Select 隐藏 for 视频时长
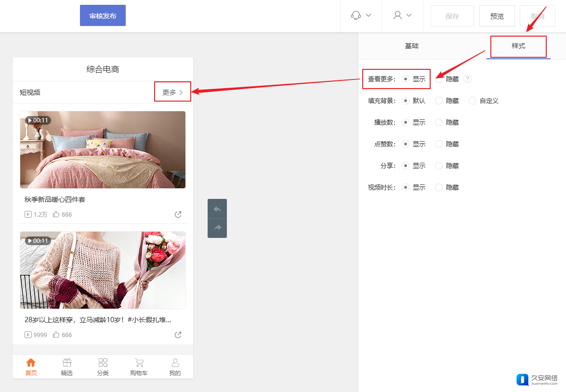Screen dimensions: 566x392 click(438, 187)
